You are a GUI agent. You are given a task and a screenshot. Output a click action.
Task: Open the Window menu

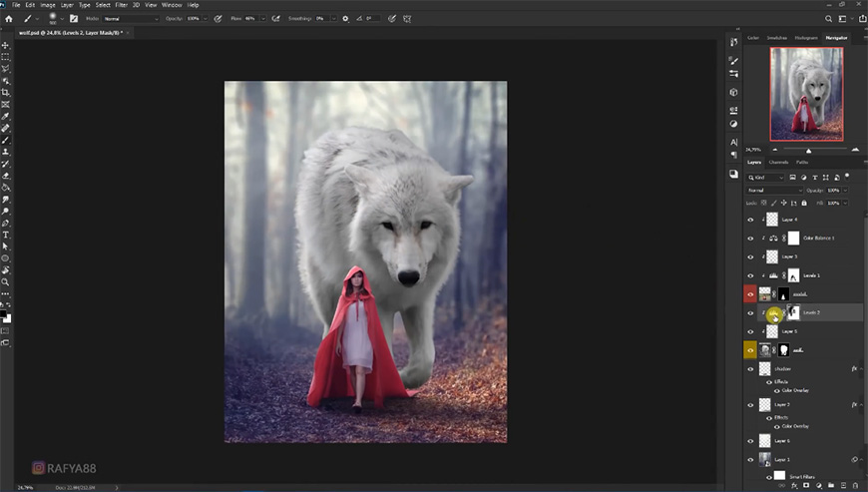[x=172, y=5]
